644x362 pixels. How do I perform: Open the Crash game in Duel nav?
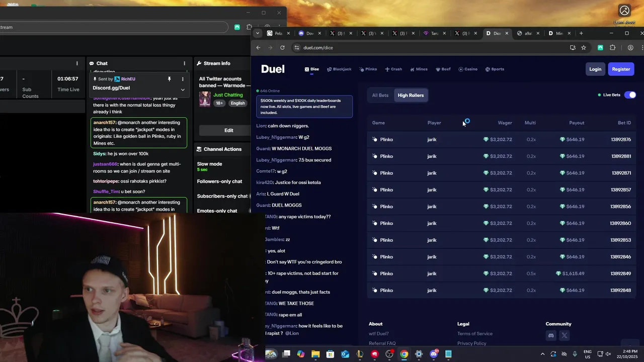tap(393, 69)
